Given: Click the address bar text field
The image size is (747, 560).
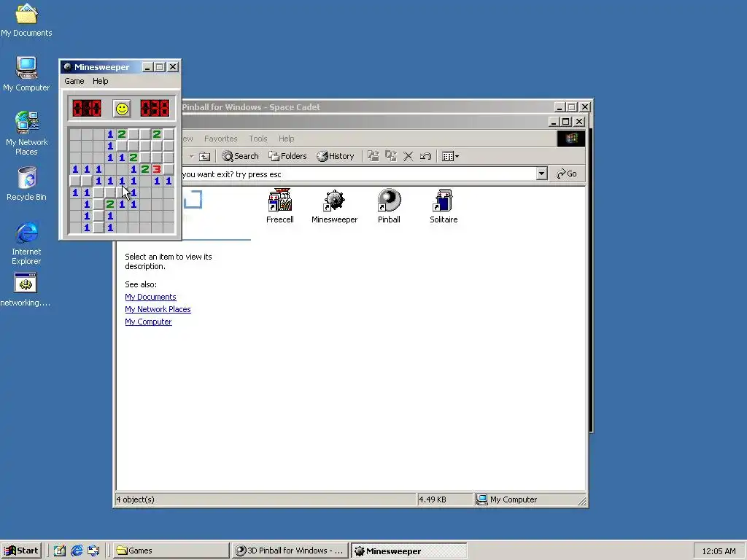Looking at the screenshot, I should pyautogui.click(x=358, y=174).
